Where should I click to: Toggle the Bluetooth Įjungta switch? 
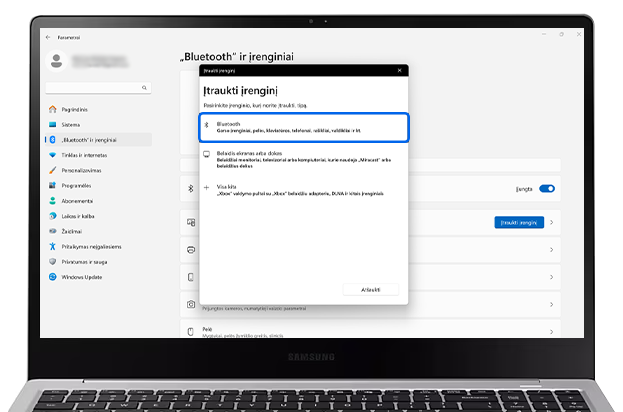point(547,188)
